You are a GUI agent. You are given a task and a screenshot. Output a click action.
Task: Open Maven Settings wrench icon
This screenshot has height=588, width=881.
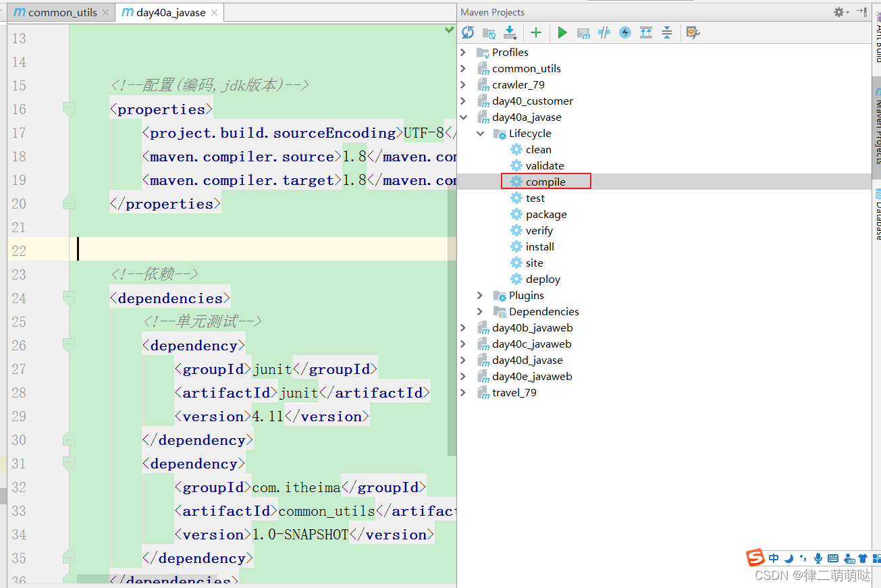(693, 32)
